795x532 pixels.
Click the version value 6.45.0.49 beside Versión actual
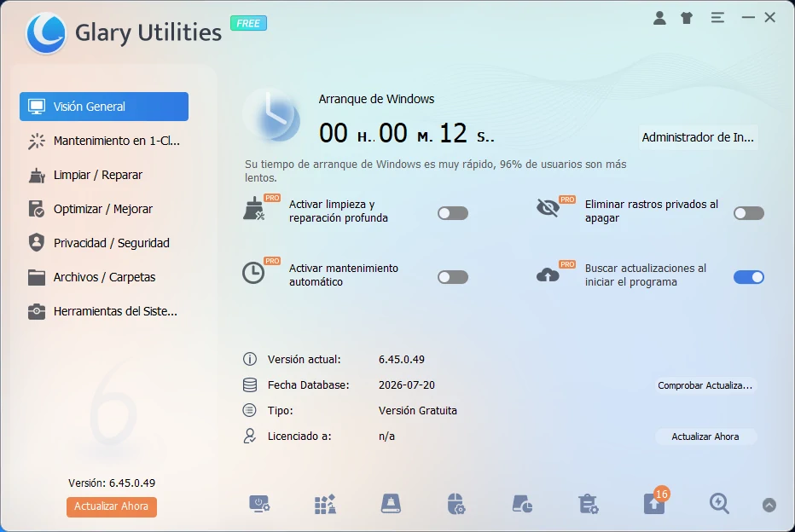[x=402, y=359]
